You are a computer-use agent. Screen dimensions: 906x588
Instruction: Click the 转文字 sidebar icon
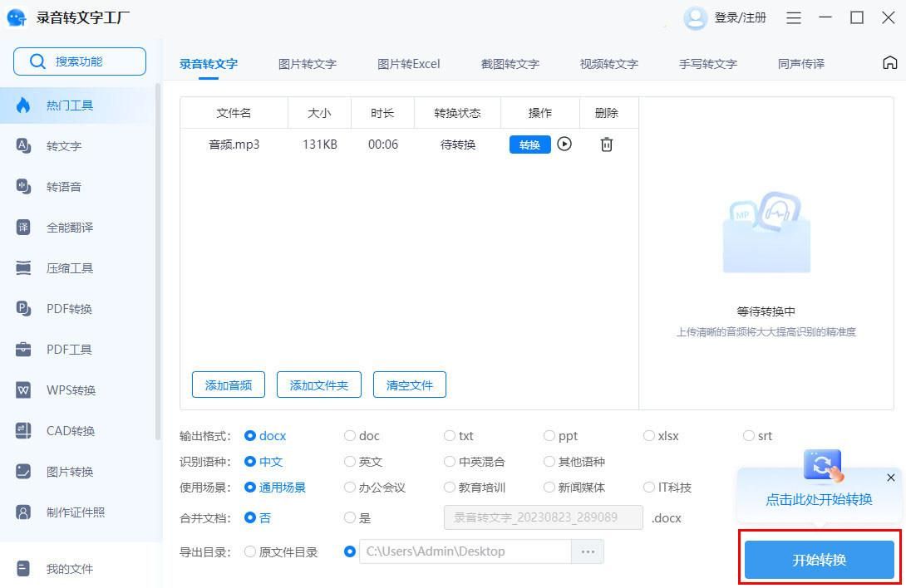point(23,145)
